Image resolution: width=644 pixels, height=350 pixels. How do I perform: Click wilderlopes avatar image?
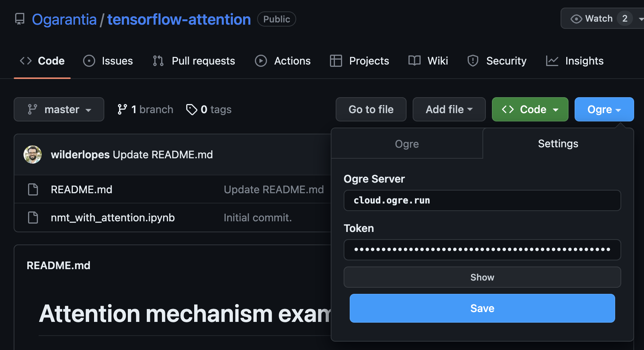[33, 155]
